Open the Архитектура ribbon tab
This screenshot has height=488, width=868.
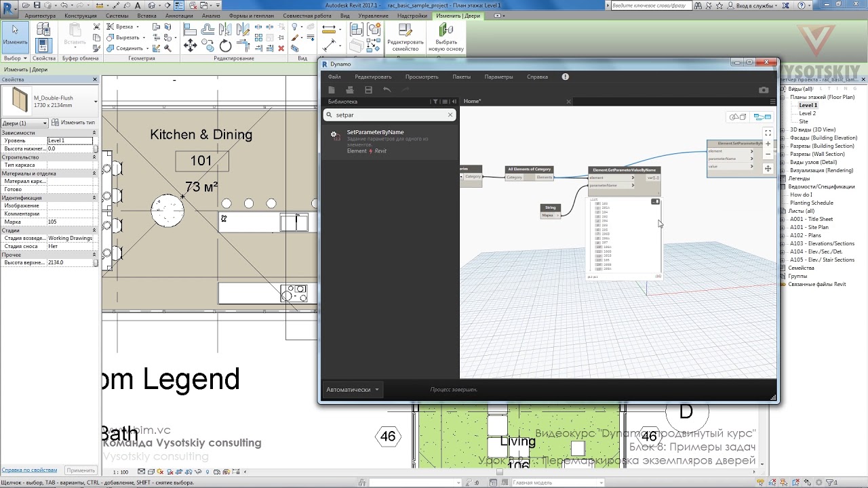(40, 16)
